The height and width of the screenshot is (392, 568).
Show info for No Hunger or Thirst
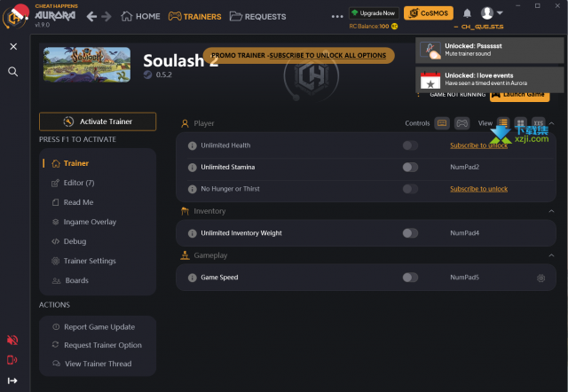click(193, 189)
